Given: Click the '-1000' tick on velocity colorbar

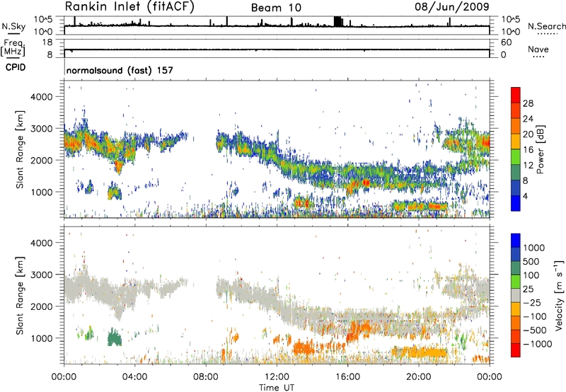Looking at the screenshot, I should [537, 344].
